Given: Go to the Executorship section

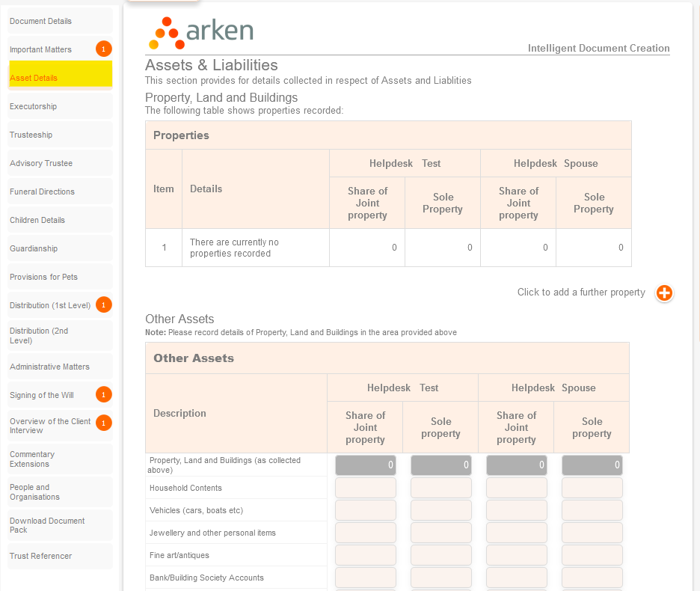Looking at the screenshot, I should [x=33, y=106].
